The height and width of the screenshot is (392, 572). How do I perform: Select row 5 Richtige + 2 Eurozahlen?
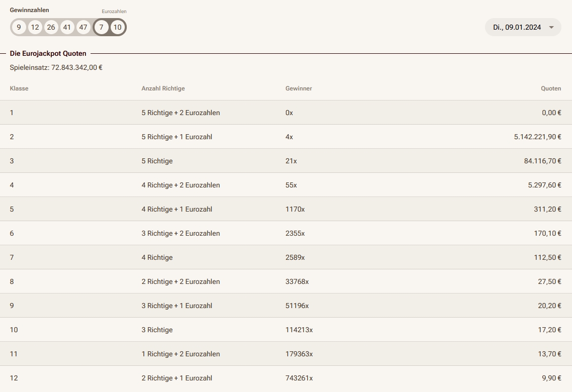click(x=286, y=113)
